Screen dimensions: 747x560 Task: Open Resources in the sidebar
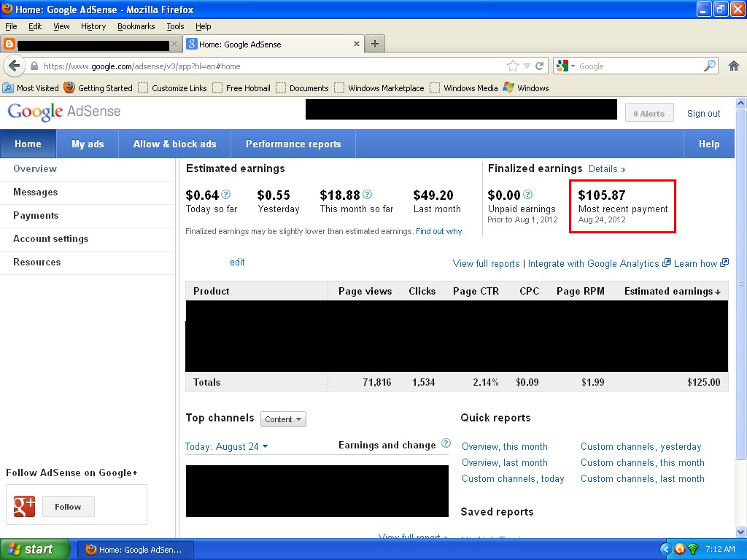(88, 262)
